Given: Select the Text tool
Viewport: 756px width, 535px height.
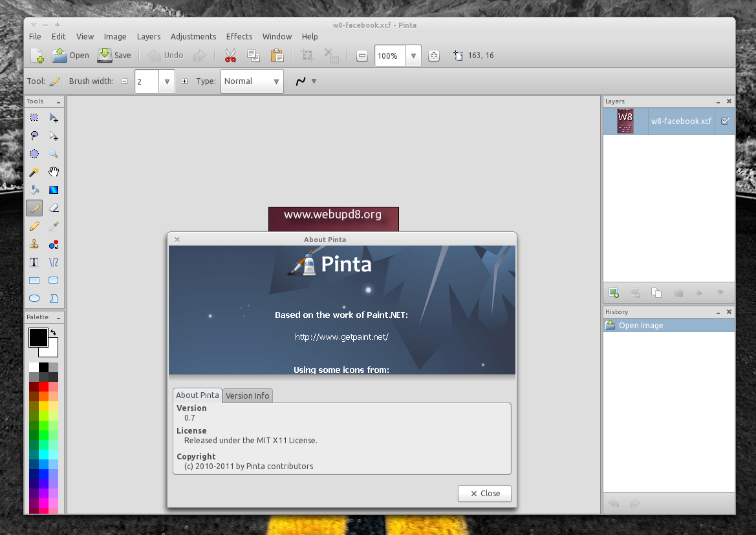Looking at the screenshot, I should (34, 262).
